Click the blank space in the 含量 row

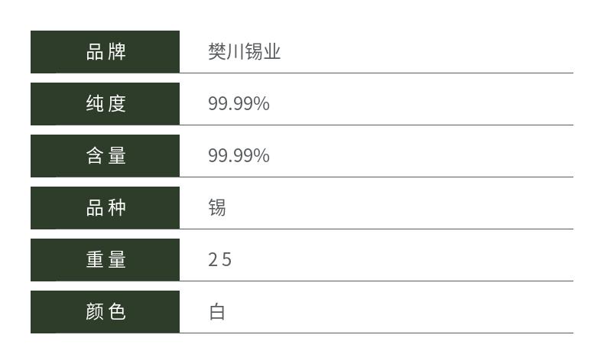click(x=421, y=155)
